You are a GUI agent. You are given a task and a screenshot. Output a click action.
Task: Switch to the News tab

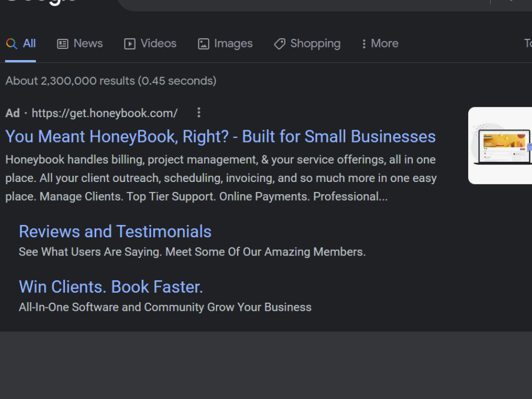[x=80, y=44]
